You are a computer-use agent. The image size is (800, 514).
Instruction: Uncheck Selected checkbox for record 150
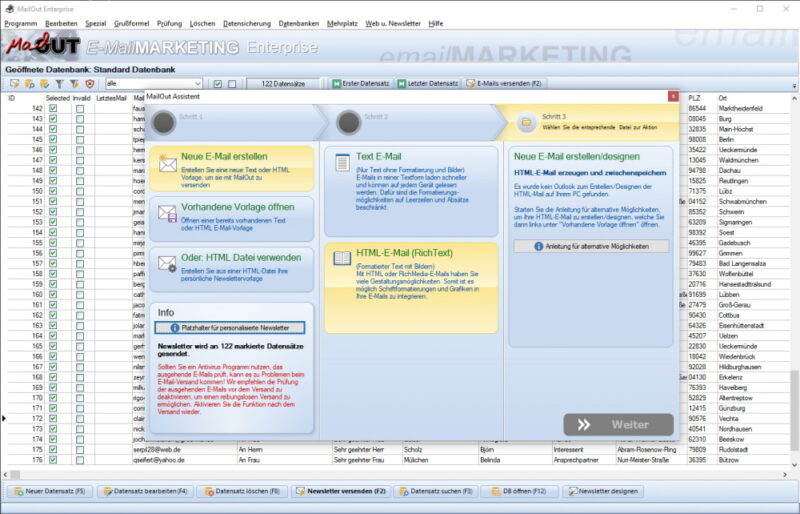[x=53, y=191]
